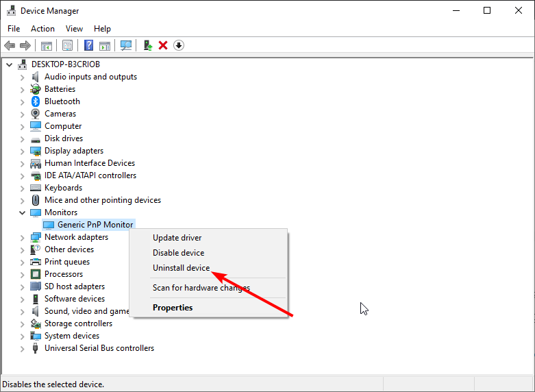Click the Generic PnP Monitor icon
535x392 pixels.
coord(49,225)
